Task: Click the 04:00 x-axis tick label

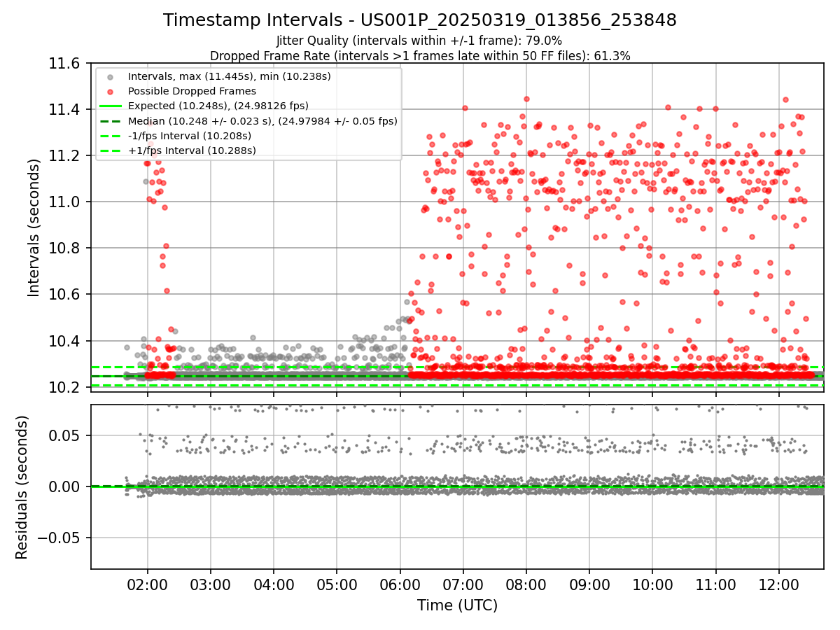Action: (x=274, y=585)
